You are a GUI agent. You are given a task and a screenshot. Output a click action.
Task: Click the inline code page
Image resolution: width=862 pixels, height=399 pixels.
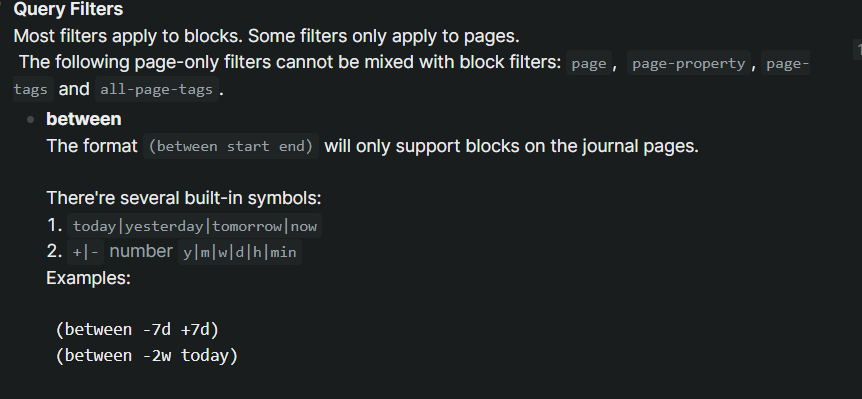click(589, 63)
